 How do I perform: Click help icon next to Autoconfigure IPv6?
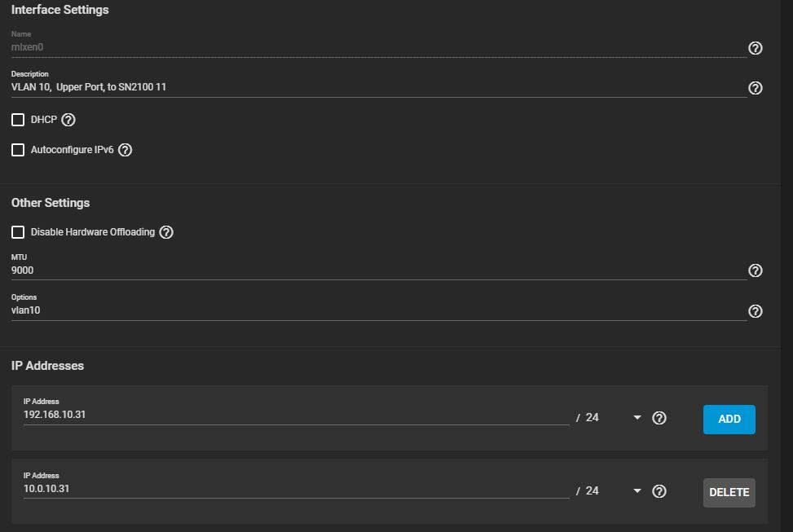125,150
